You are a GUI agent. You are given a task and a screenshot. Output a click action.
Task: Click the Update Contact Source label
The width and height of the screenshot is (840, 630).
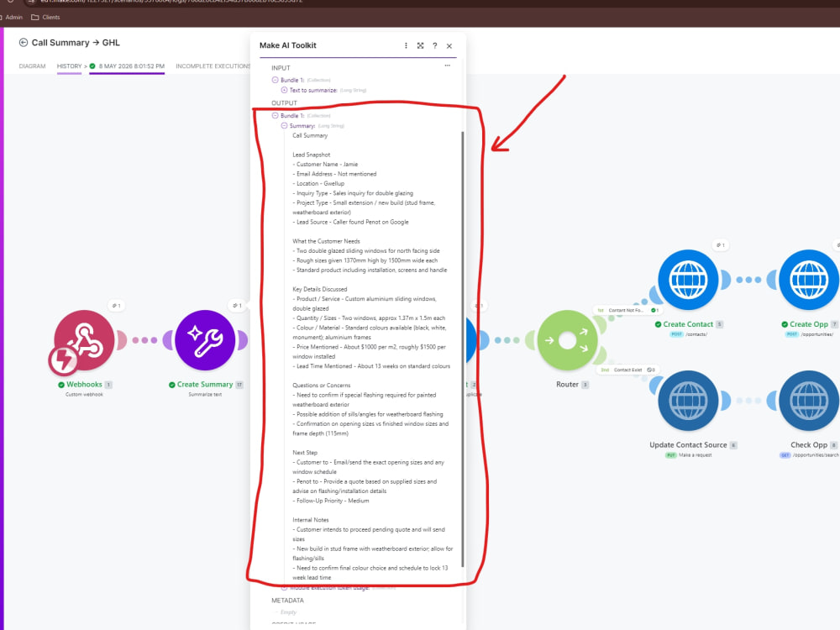click(688, 444)
